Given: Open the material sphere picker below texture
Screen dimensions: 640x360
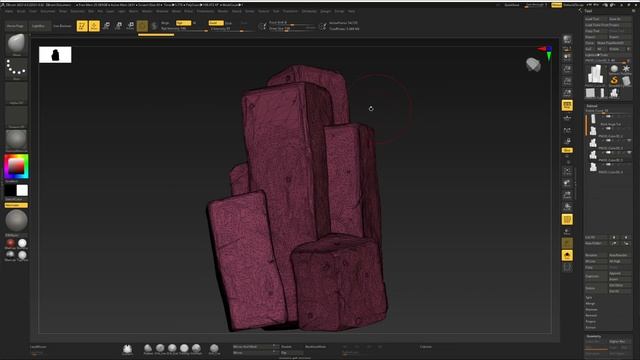Looking at the screenshot, I should pos(16,140).
